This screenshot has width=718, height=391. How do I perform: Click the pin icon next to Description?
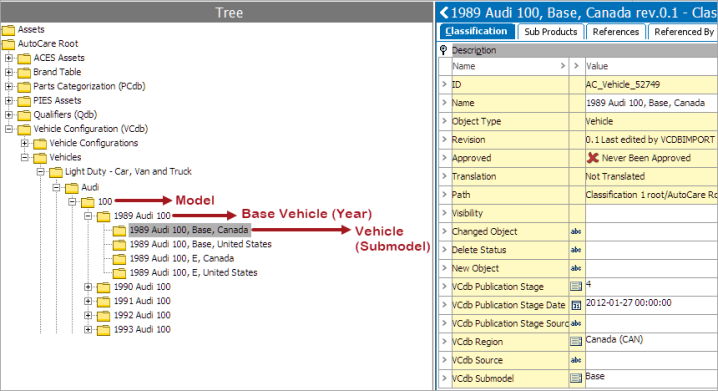pyautogui.click(x=443, y=50)
